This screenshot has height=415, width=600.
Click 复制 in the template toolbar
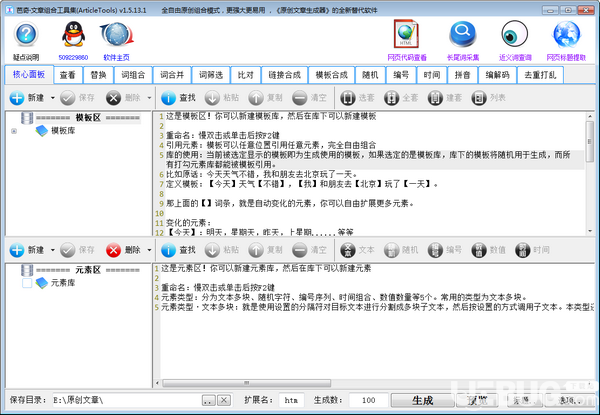266,98
